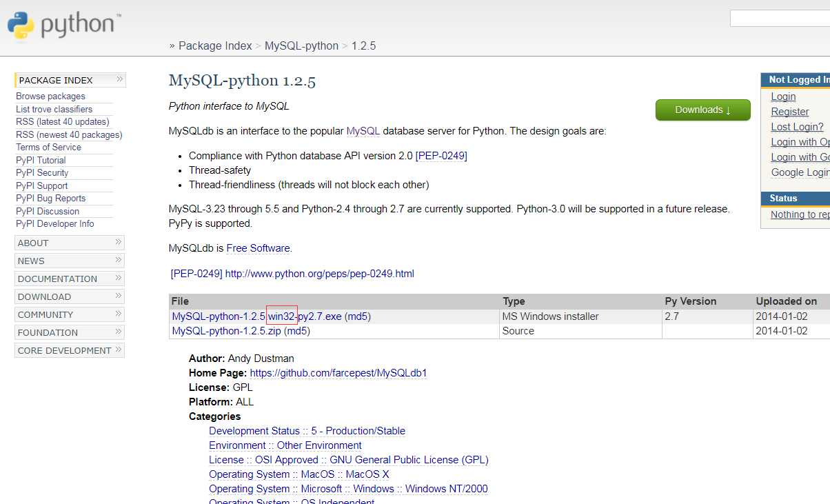Open PyPI Discussion link
Screen dimensions: 830x504
coord(48,211)
